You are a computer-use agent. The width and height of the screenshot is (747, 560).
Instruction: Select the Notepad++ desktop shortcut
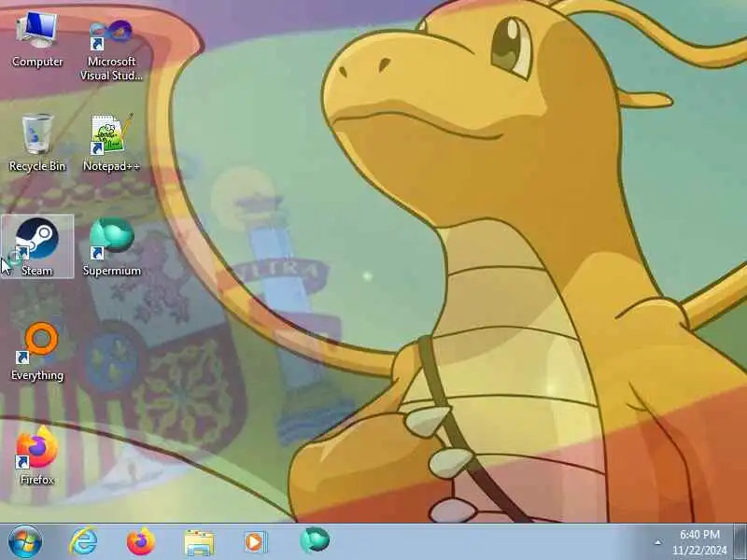111,143
